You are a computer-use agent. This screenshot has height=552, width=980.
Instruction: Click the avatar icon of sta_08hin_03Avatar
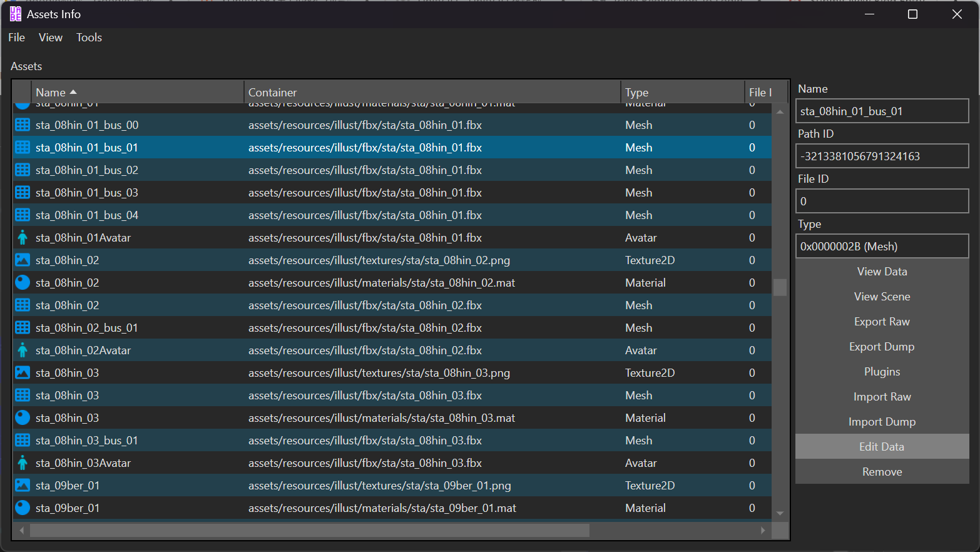pos(23,463)
